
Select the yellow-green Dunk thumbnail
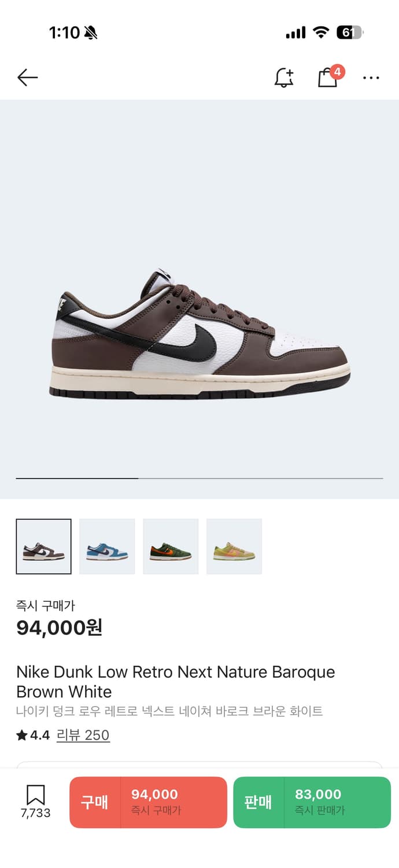234,546
